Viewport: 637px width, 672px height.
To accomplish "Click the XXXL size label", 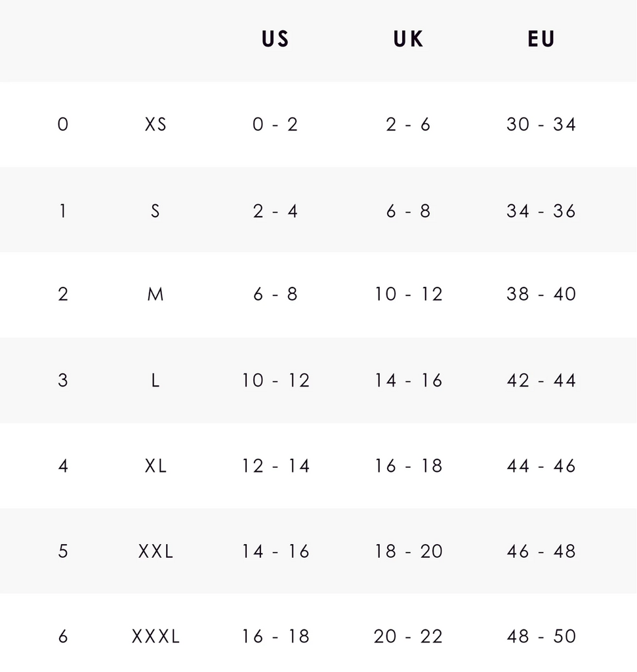I will coord(155,636).
